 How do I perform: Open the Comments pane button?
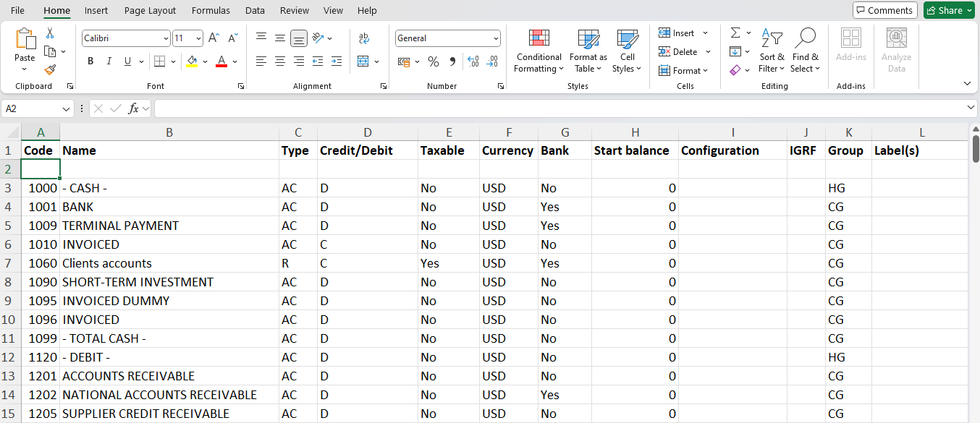coord(884,10)
